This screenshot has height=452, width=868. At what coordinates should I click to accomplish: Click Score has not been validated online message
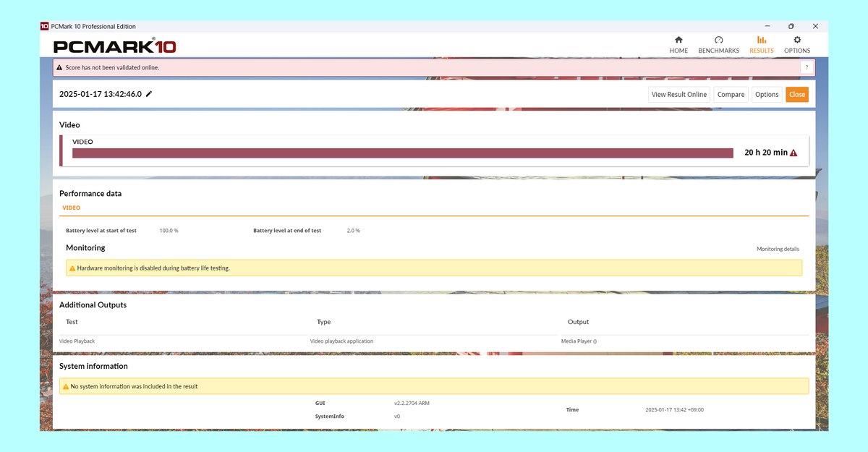[112, 67]
